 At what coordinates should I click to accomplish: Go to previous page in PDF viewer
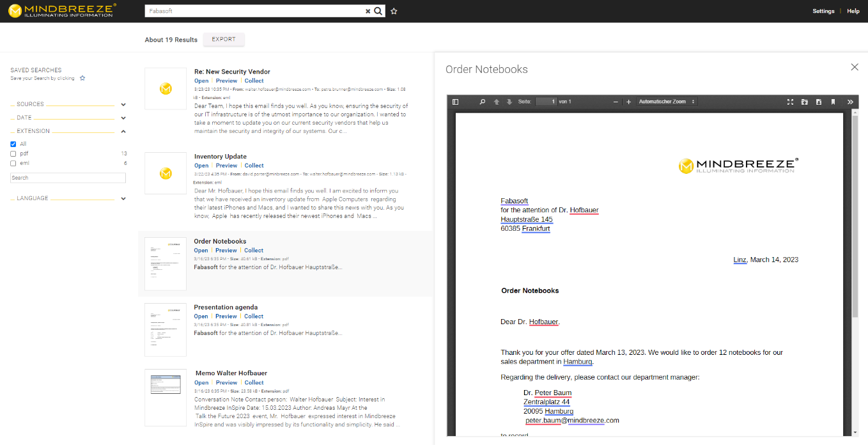coord(497,102)
